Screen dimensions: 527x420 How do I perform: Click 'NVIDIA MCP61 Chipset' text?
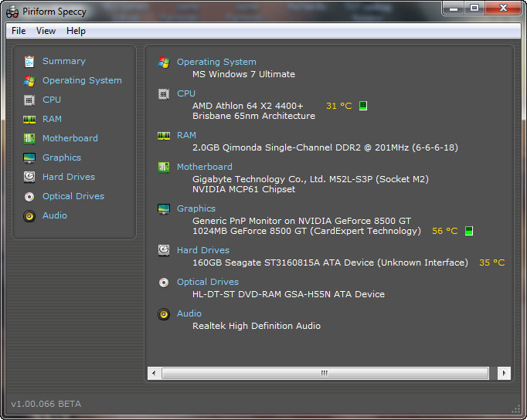pos(243,189)
